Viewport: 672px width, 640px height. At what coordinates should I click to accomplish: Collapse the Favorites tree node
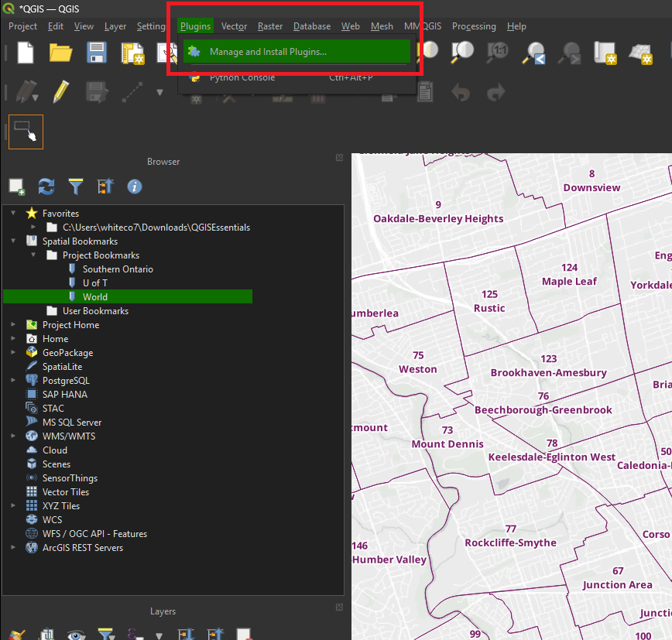[x=13, y=213]
